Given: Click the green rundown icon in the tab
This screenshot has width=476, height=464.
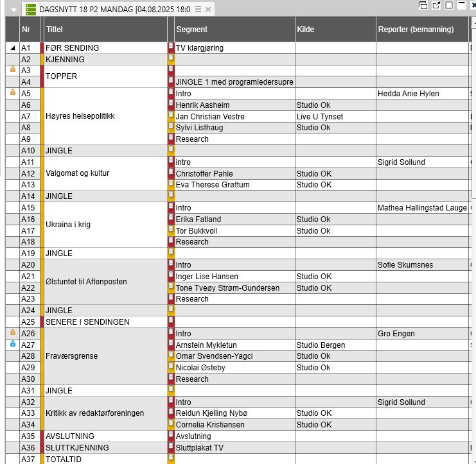Looking at the screenshot, I should tap(31, 10).
